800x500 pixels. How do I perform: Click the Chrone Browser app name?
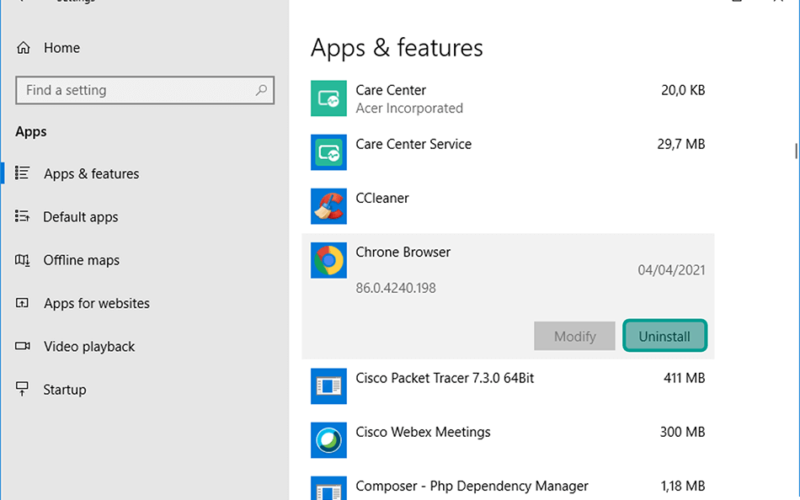(x=403, y=253)
